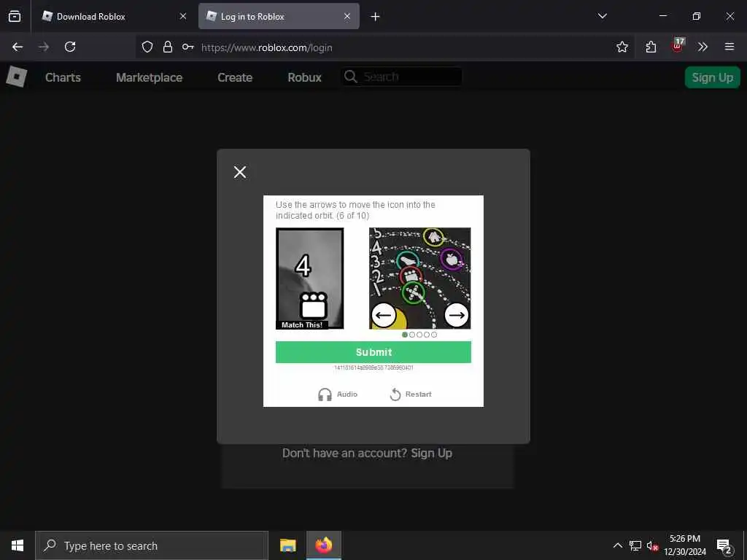Open the Windows Start menu
The image size is (747, 560).
(x=18, y=545)
